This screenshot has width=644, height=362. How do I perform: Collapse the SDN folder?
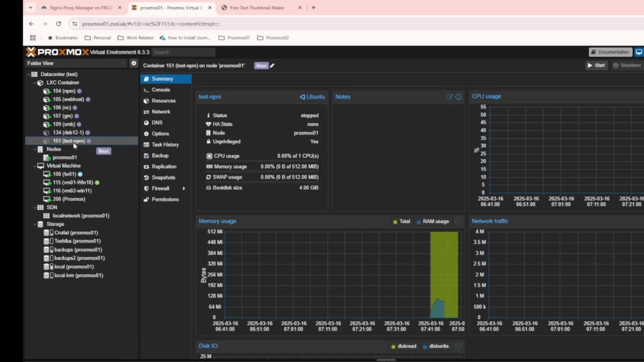35,207
